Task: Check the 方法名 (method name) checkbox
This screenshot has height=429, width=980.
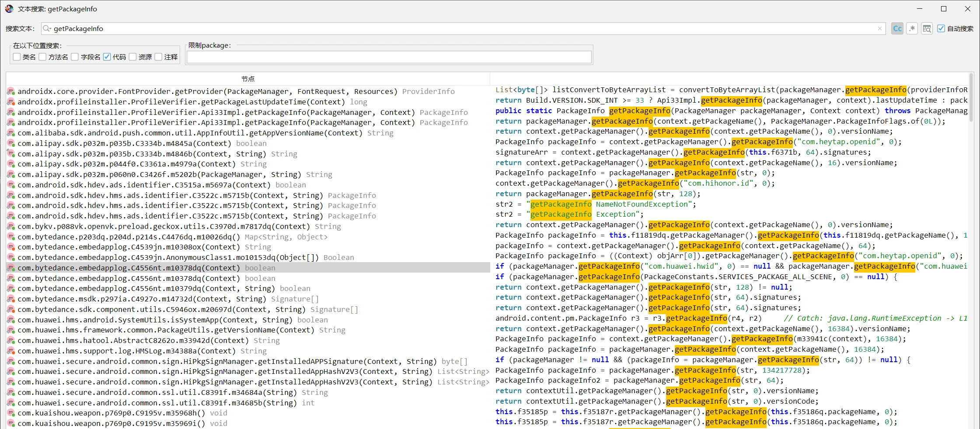Action: (42, 57)
